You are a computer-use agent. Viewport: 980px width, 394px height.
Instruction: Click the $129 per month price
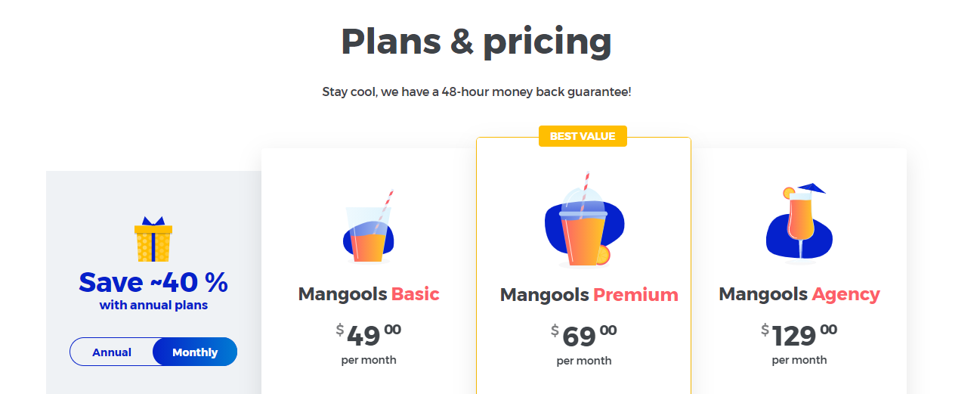point(799,343)
